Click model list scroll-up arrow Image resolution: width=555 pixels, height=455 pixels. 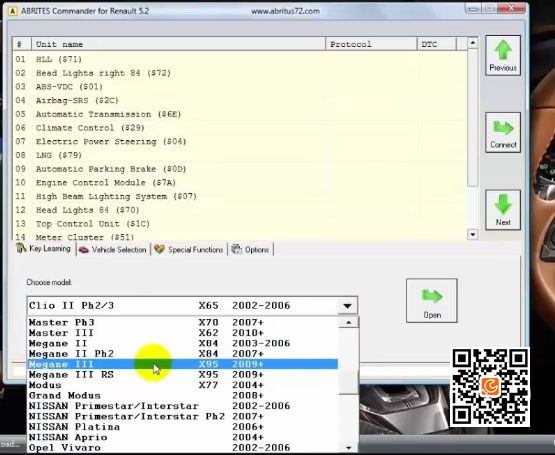(x=348, y=323)
